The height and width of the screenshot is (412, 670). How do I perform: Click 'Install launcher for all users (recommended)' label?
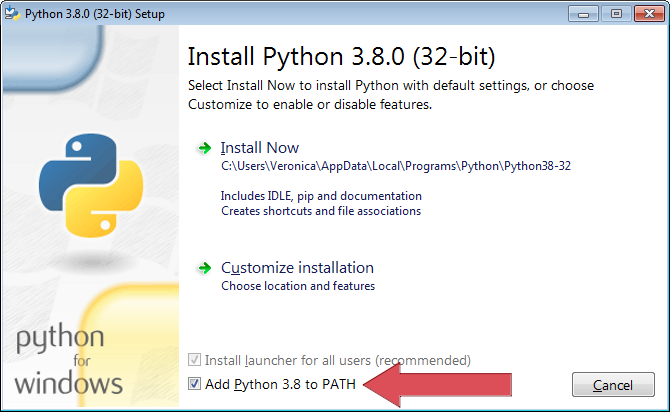[x=338, y=360]
